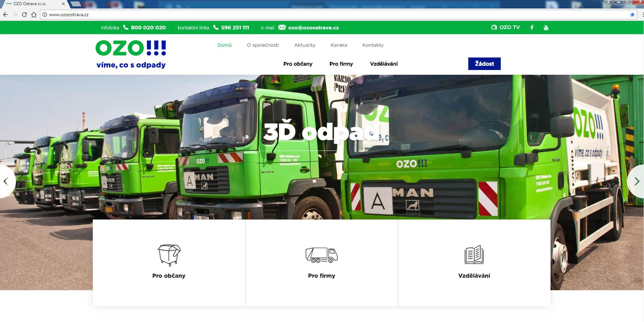Click the waste bin icon for Pro občany
Viewport: 644px width, 322px height.
[x=169, y=255]
